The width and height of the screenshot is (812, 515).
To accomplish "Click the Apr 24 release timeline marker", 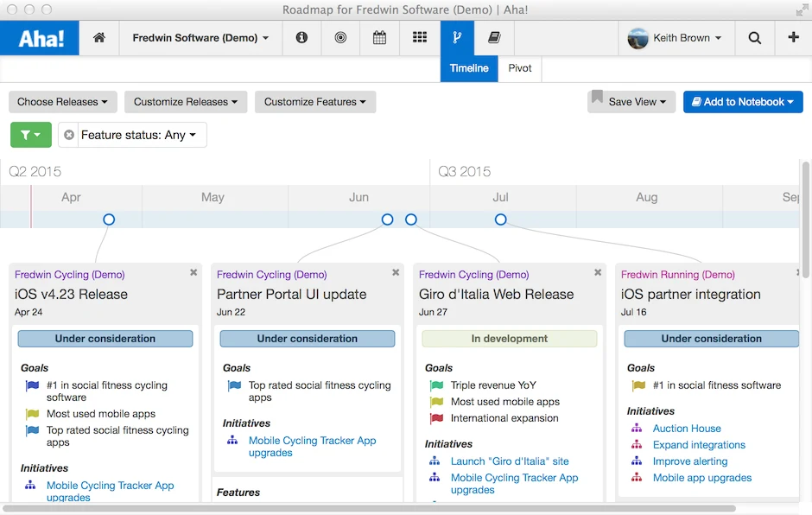I will pos(109,219).
